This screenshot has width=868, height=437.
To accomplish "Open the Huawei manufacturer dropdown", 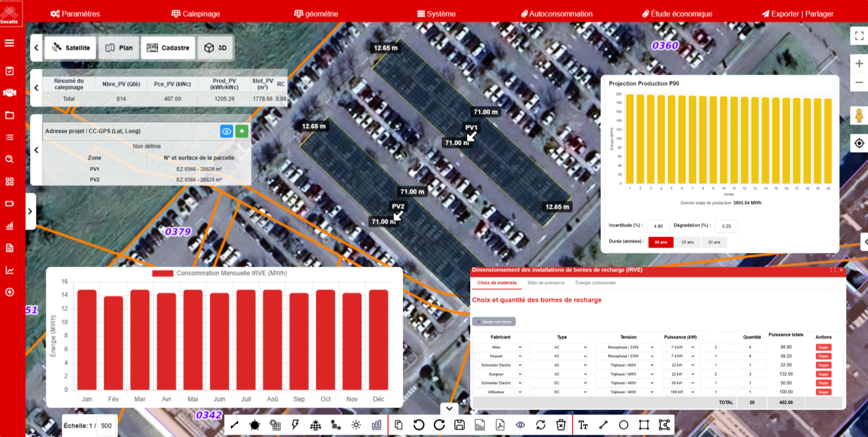I will coord(498,356).
